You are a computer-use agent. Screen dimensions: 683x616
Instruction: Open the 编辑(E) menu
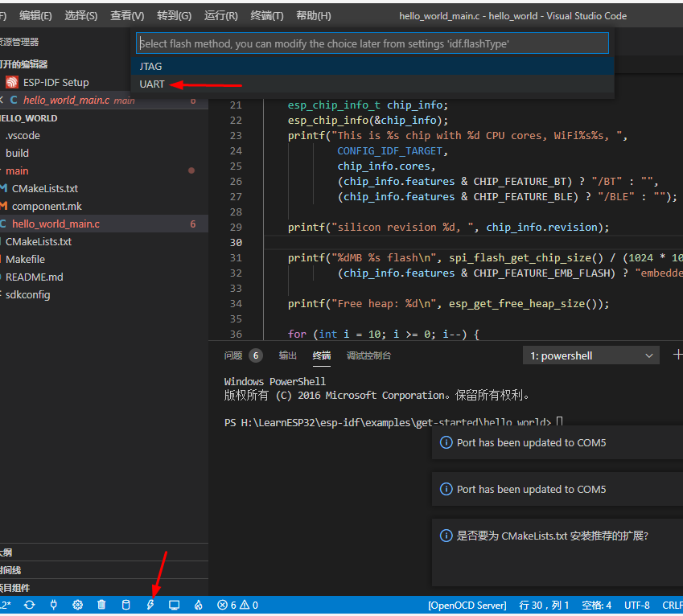click(x=35, y=16)
